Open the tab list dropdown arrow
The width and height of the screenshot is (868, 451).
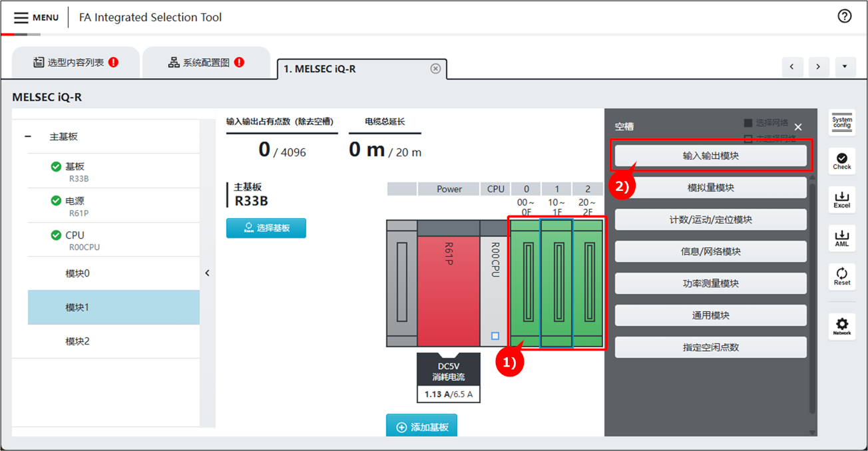(845, 67)
